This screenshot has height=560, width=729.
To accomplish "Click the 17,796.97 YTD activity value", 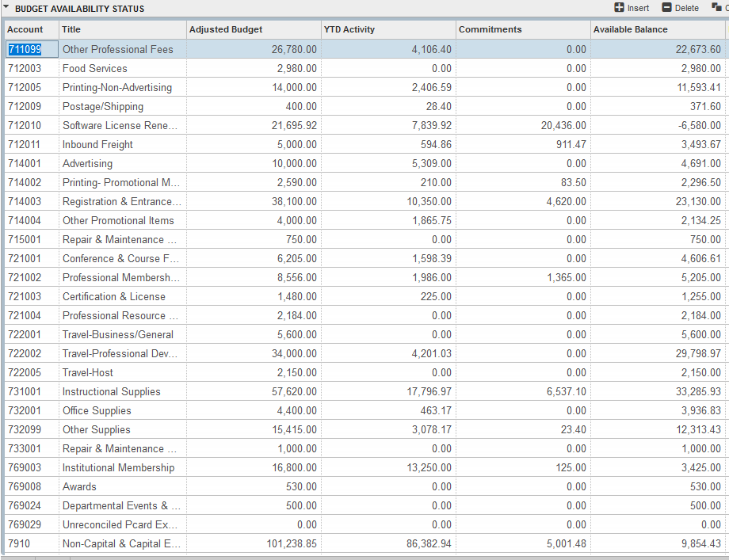I will [429, 392].
